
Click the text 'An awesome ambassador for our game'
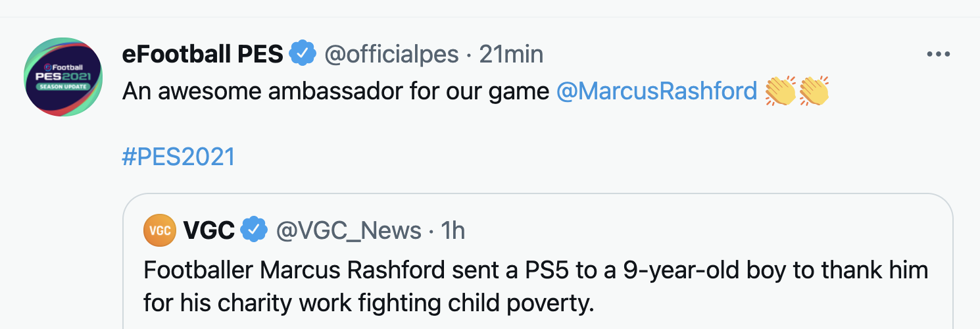click(x=335, y=91)
